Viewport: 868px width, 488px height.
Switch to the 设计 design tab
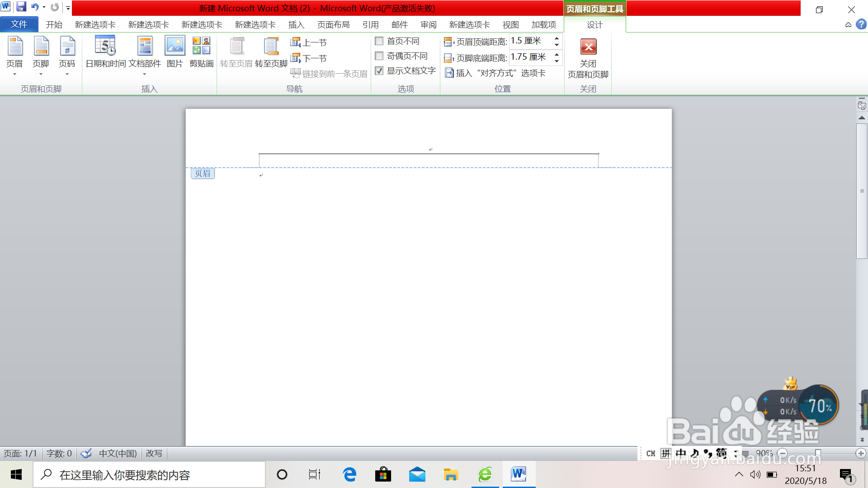coord(594,25)
